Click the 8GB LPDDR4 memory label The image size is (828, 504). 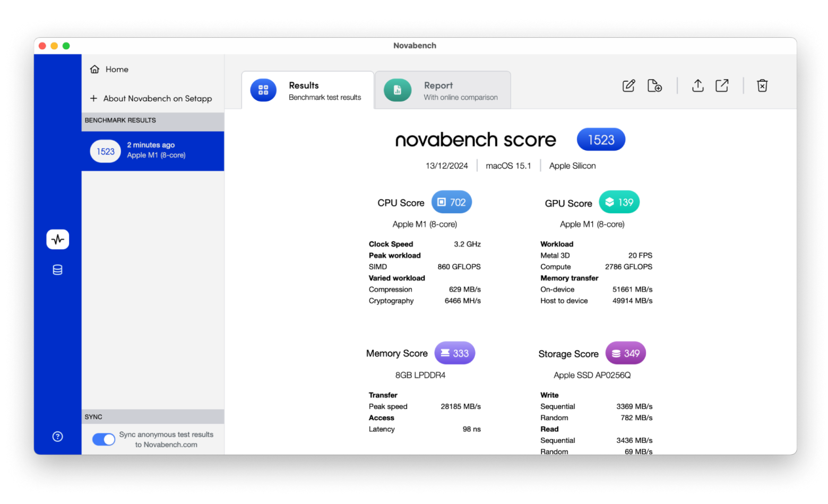[x=420, y=375]
